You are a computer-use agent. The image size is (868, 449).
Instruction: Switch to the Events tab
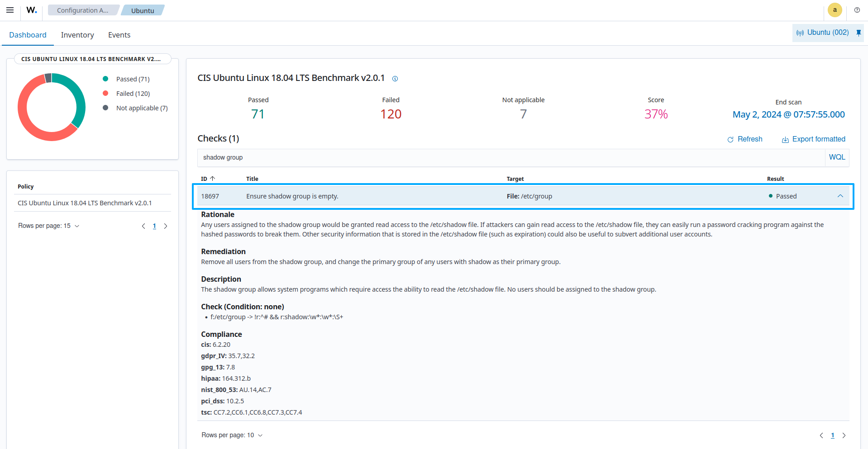[x=119, y=35]
